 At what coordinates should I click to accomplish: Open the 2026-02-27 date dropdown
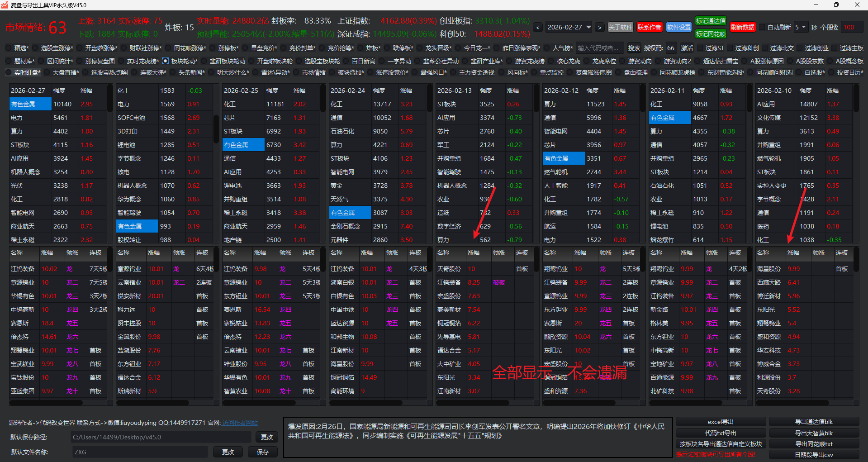click(x=588, y=27)
